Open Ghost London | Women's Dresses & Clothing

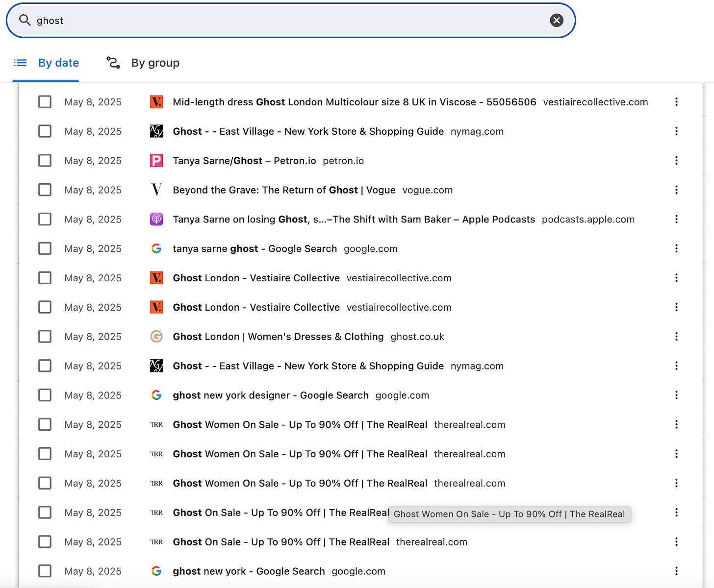point(278,337)
